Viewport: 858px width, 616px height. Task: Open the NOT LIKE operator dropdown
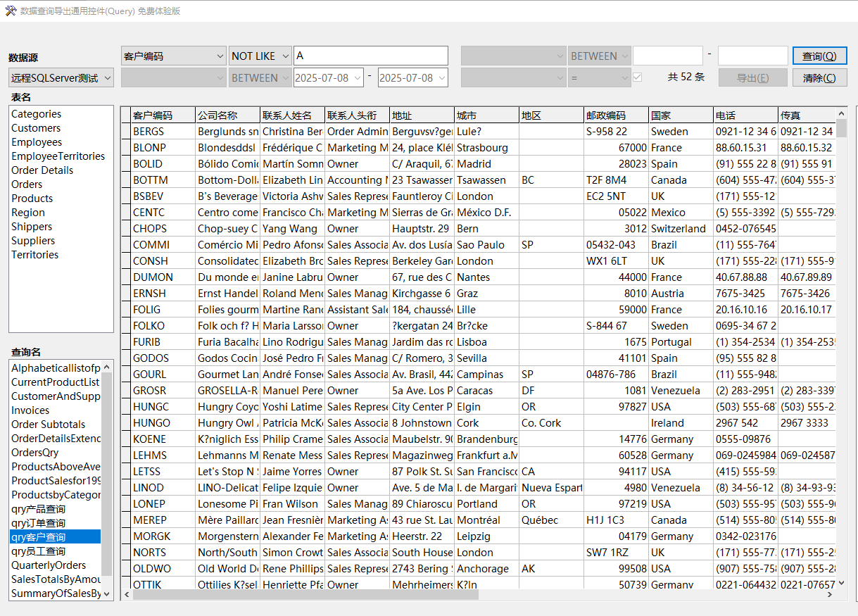click(260, 56)
